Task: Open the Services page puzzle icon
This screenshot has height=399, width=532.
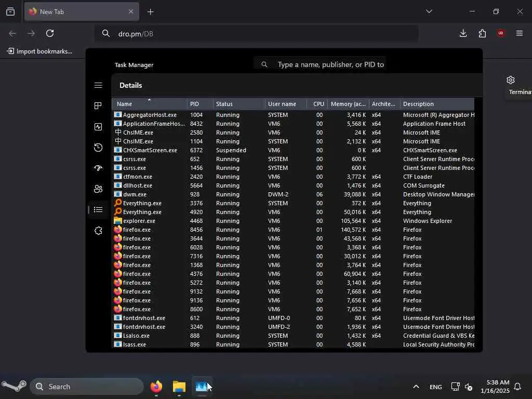Action: [x=98, y=231]
